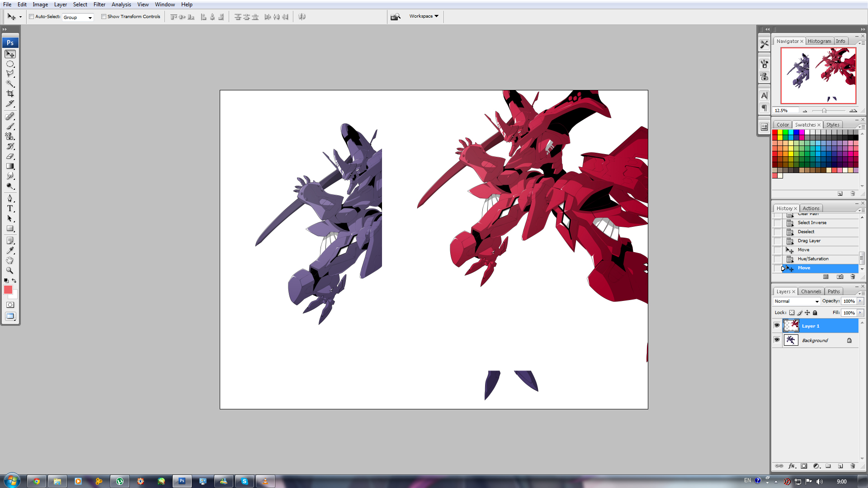868x488 pixels.
Task: Switch to the Actions tab
Action: click(811, 208)
